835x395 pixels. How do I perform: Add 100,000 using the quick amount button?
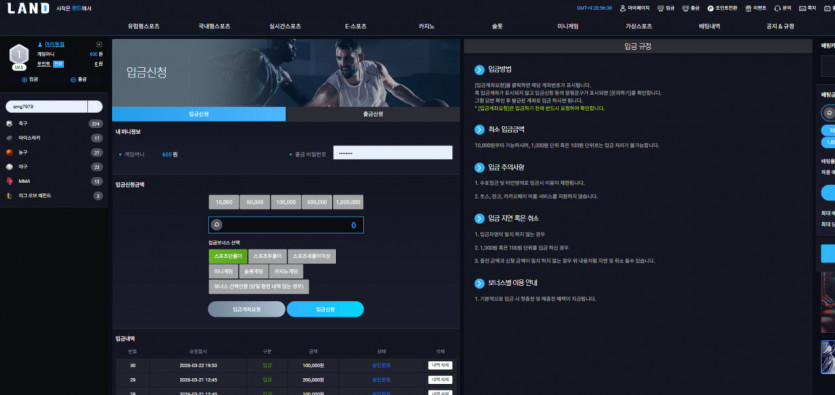tap(286, 202)
